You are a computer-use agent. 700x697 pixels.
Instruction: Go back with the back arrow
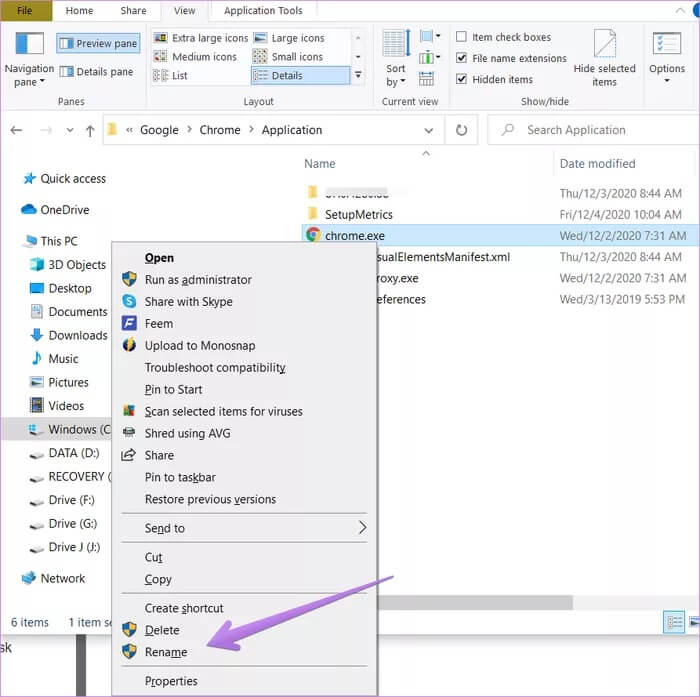[x=17, y=130]
